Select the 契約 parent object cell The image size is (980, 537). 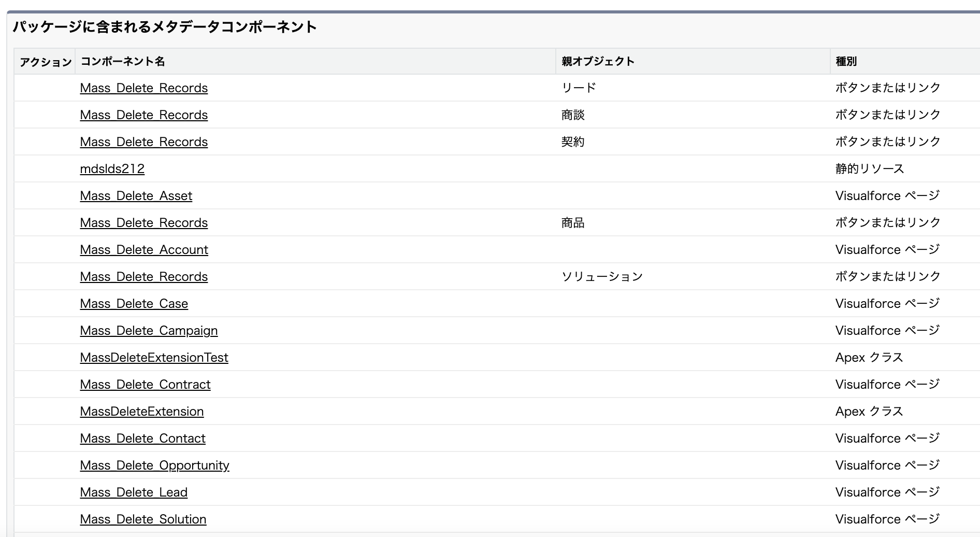pyautogui.click(x=573, y=142)
